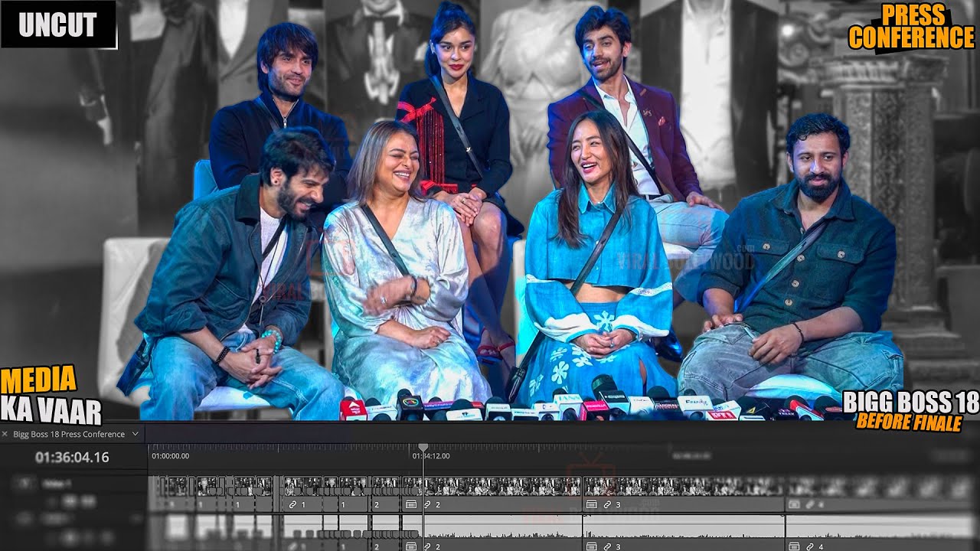The width and height of the screenshot is (980, 551).
Task: Click the link icon on video clip 3
Action: click(607, 505)
